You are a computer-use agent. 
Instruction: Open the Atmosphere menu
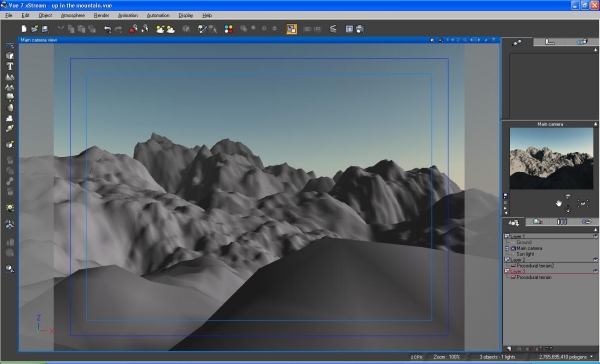[x=73, y=15]
